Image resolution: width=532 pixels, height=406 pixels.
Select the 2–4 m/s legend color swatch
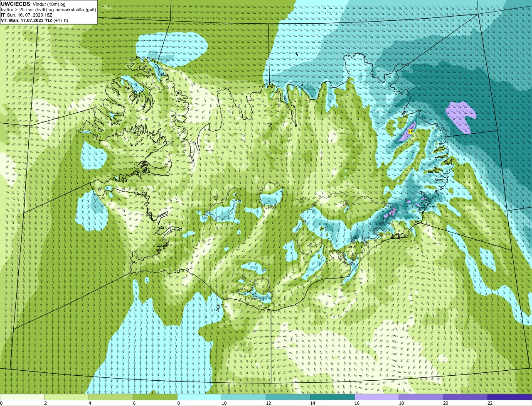pos(66,397)
